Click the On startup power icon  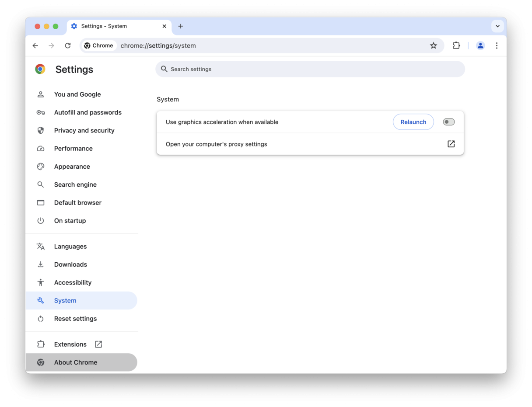40,220
